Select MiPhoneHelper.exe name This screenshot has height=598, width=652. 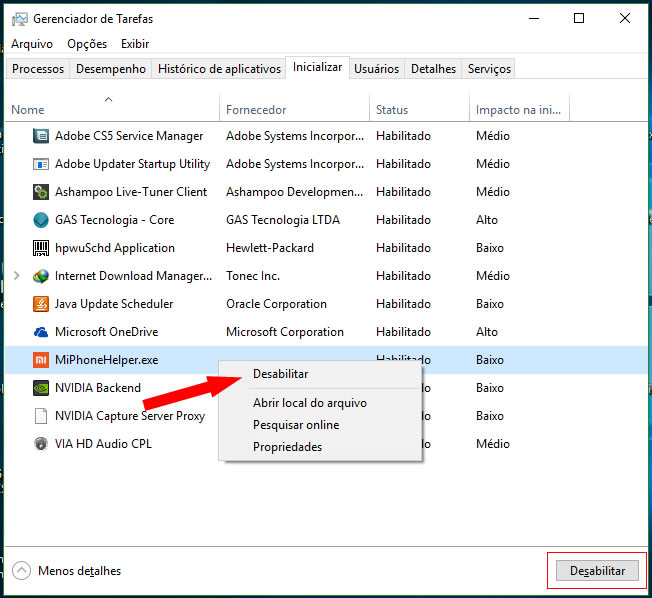tap(106, 360)
